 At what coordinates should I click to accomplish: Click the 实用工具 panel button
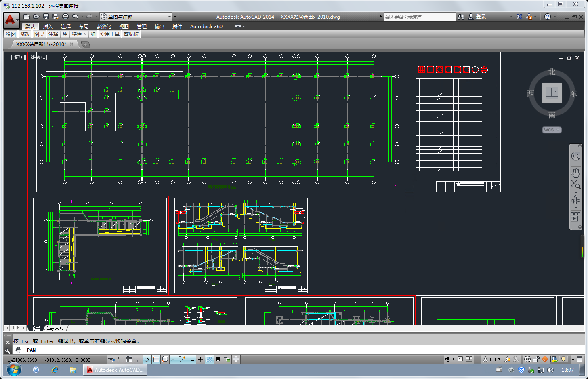pyautogui.click(x=110, y=34)
